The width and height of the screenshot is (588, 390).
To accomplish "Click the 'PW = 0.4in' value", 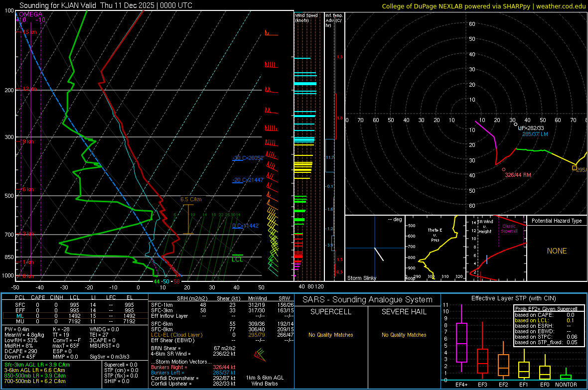I will (17, 329).
